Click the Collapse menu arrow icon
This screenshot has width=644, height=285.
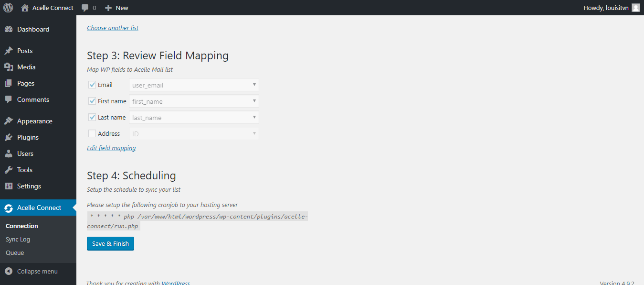[x=9, y=271]
